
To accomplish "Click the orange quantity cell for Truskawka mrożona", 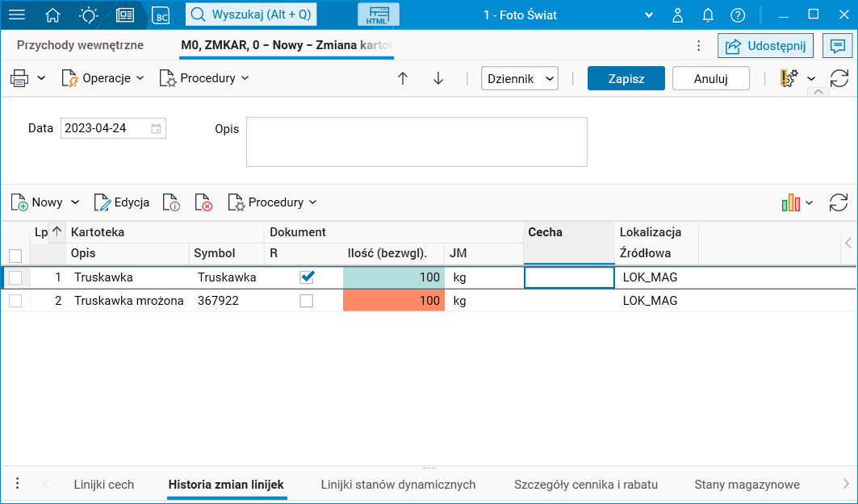I will pos(393,301).
